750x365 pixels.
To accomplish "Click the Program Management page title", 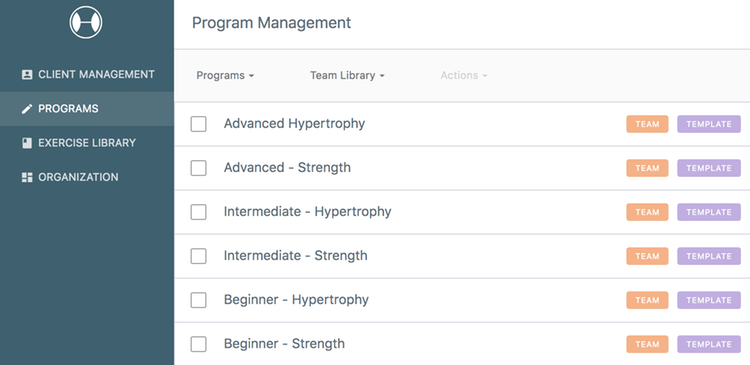I will coord(271,23).
